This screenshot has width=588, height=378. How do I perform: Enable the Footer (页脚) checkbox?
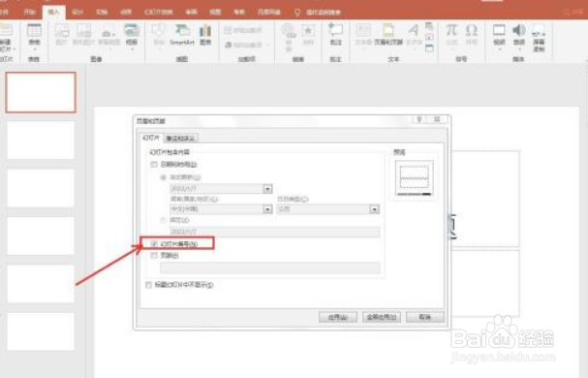coord(154,256)
